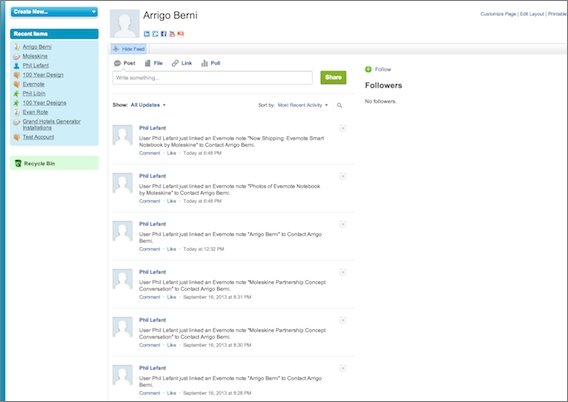Click the icon beside Phil Lefant in Recent Items
This screenshot has width=568, height=402.
[x=16, y=66]
